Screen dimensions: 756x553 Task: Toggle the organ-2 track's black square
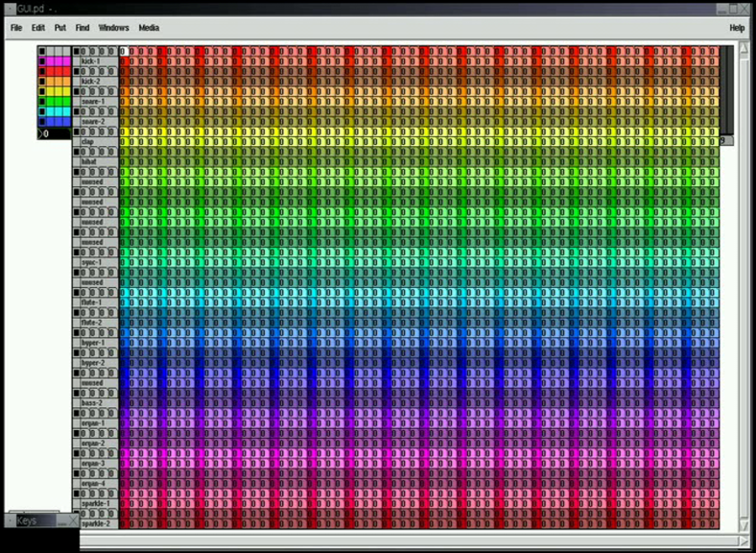click(76, 433)
